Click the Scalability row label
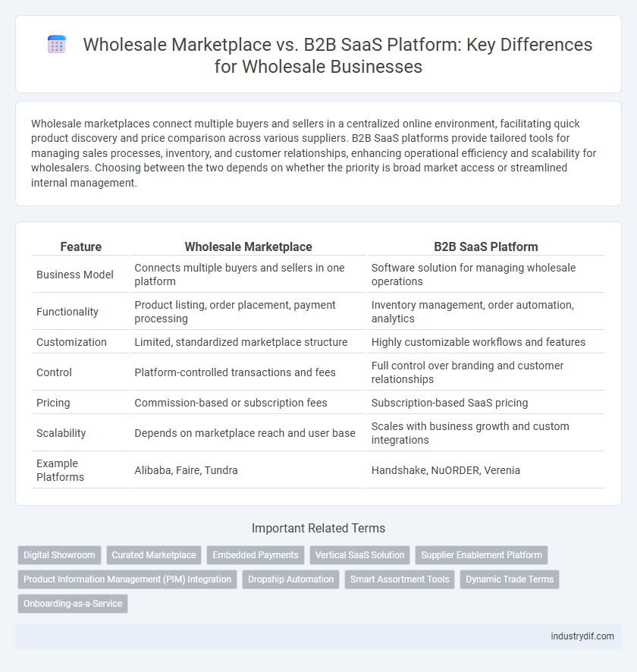The width and height of the screenshot is (637, 672). [61, 433]
